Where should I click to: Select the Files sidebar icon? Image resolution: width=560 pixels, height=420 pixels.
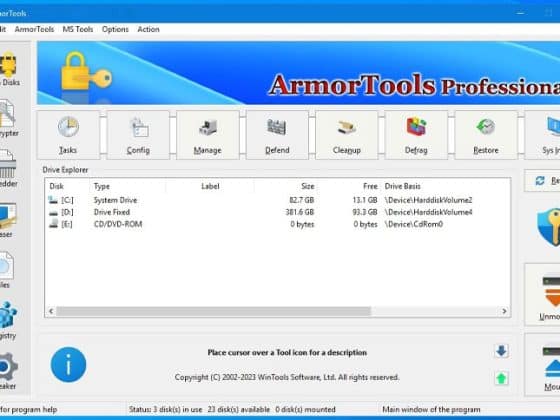(7, 270)
